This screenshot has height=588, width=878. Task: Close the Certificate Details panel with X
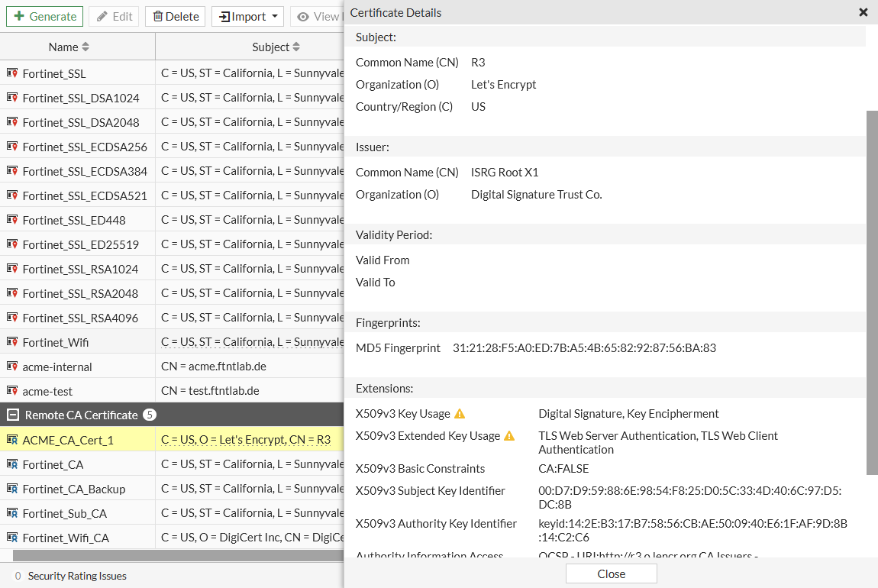coord(863,12)
